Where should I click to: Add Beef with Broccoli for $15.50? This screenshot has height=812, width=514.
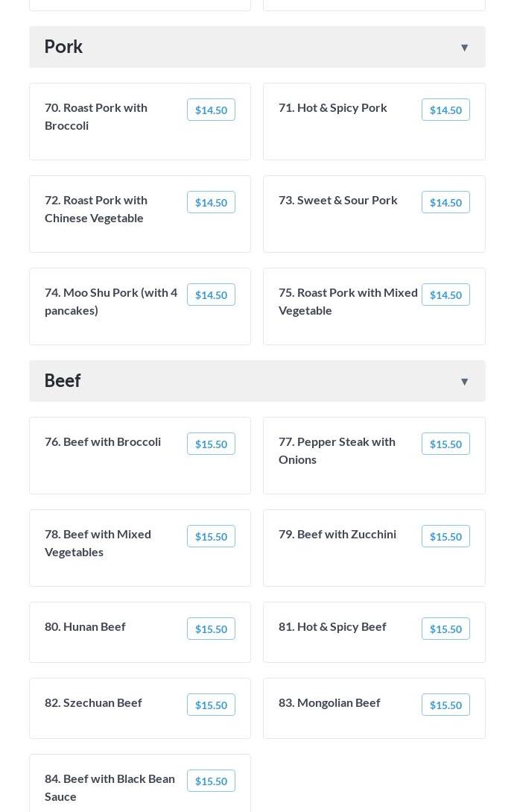(x=211, y=444)
